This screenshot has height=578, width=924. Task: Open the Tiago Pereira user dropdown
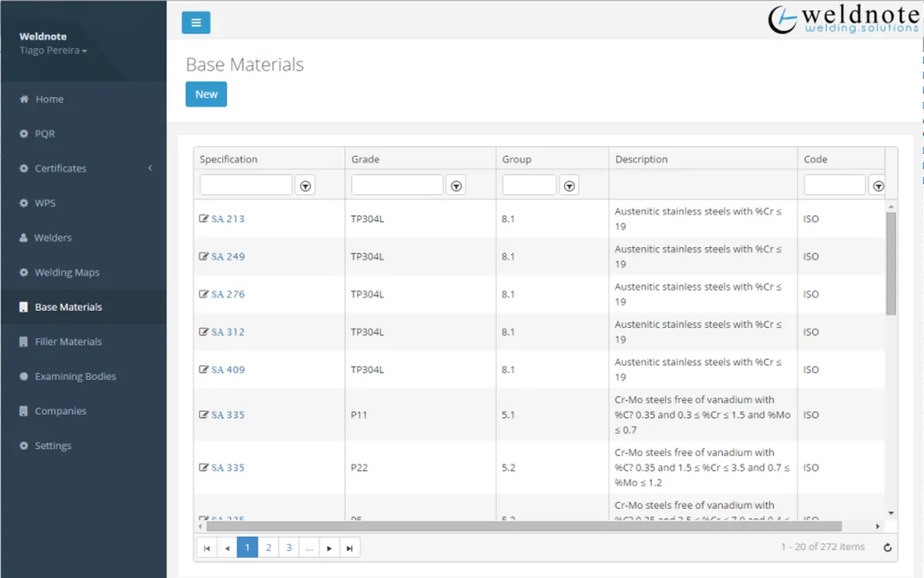point(53,50)
